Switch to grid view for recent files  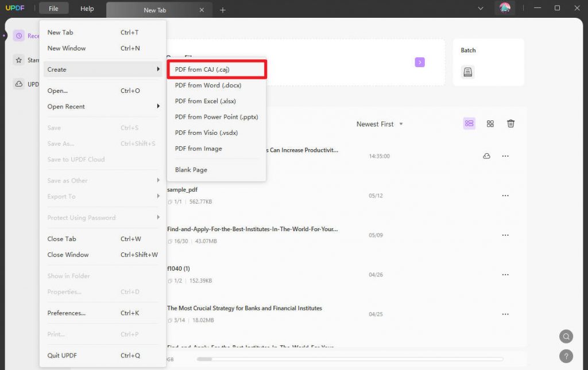[490, 123]
